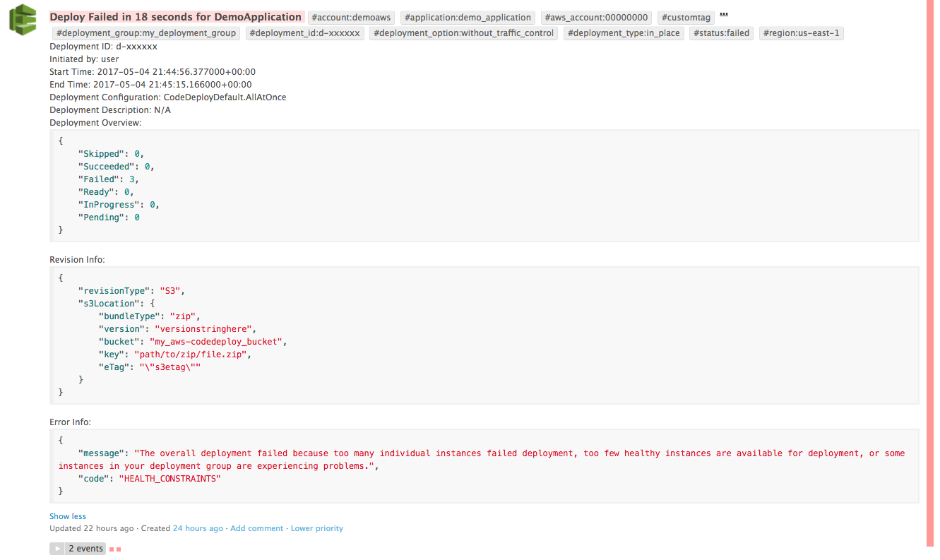Open the Created 24 hours ago link
940x560 pixels.
[198, 528]
